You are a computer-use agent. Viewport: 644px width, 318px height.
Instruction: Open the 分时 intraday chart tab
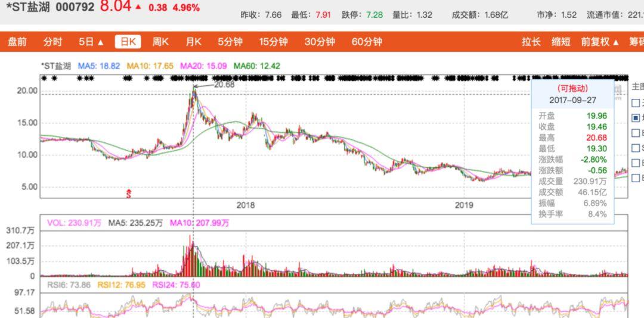tap(52, 42)
